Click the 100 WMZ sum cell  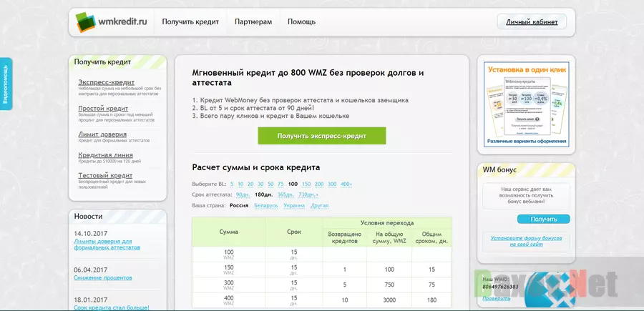coord(228,255)
